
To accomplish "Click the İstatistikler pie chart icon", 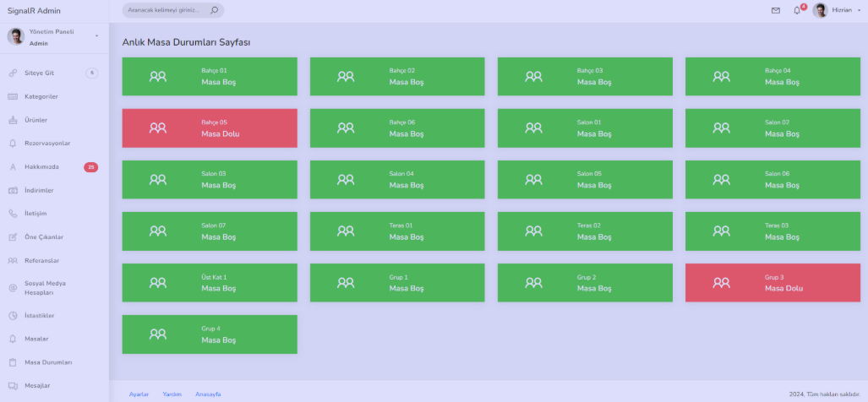I will pos(13,316).
